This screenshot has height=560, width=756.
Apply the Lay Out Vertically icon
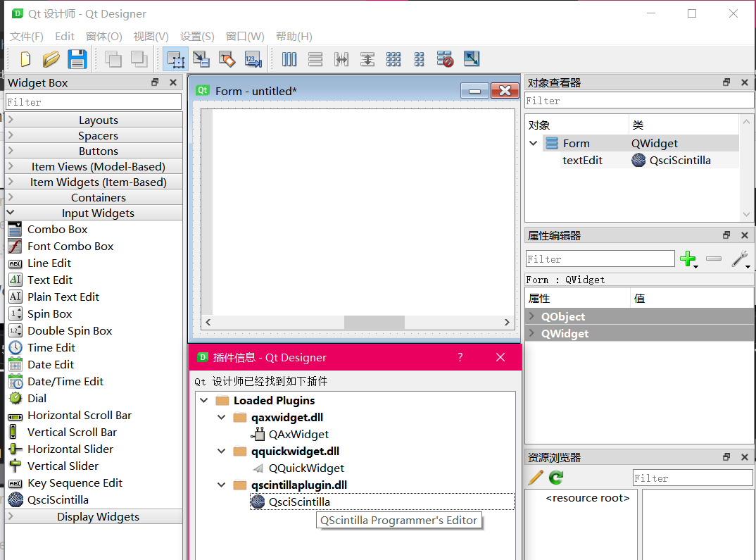[315, 59]
